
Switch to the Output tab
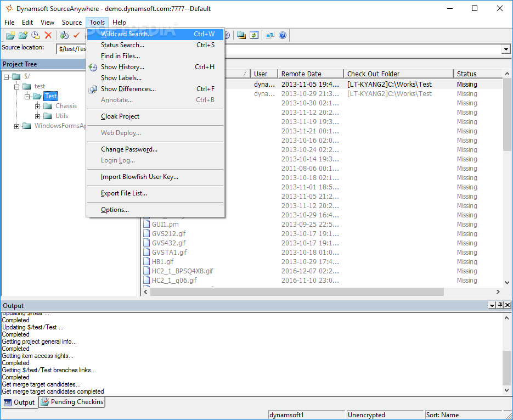coord(20,402)
